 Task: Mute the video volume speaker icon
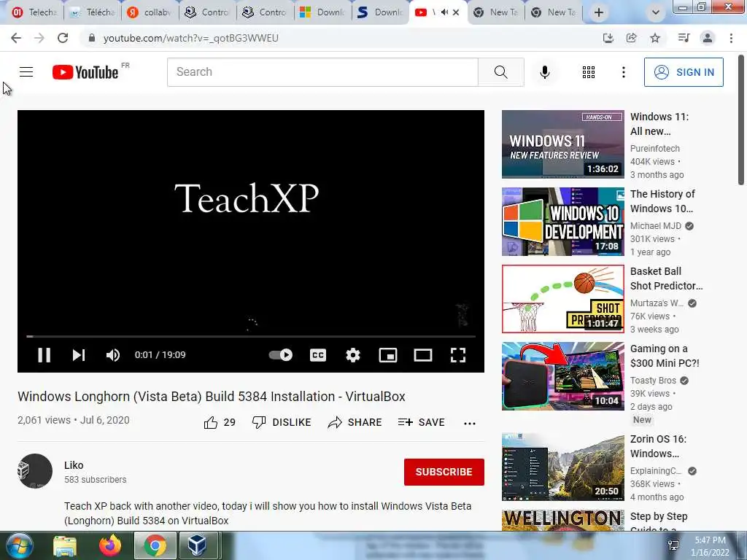coord(113,355)
